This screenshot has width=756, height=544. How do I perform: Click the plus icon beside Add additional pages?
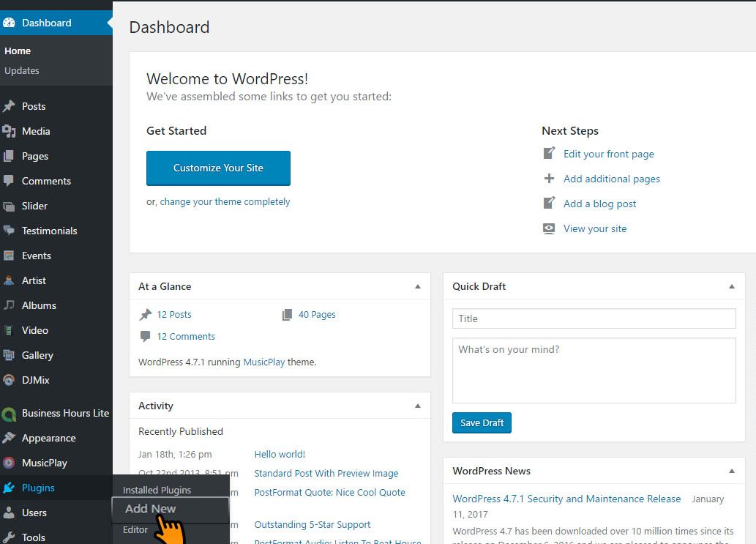549,179
